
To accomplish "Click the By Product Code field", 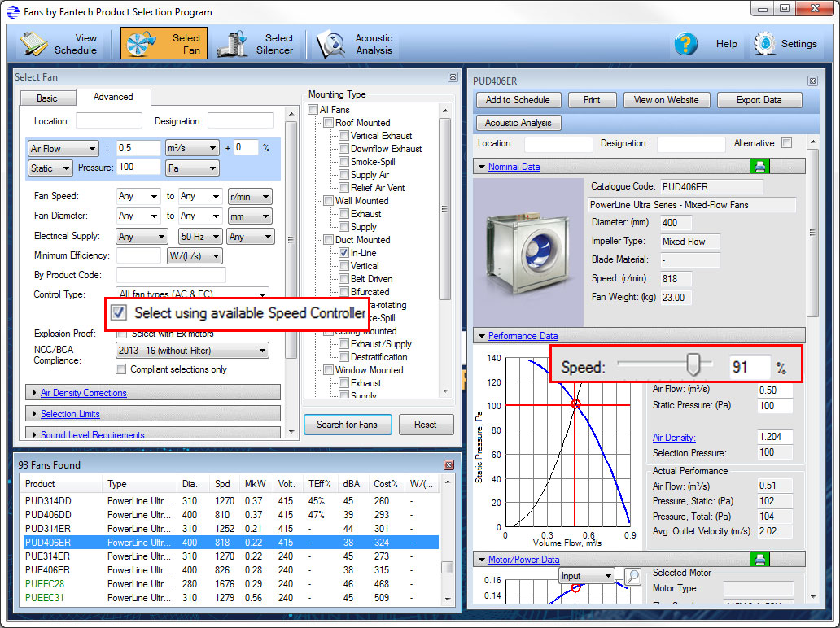I will tap(171, 275).
